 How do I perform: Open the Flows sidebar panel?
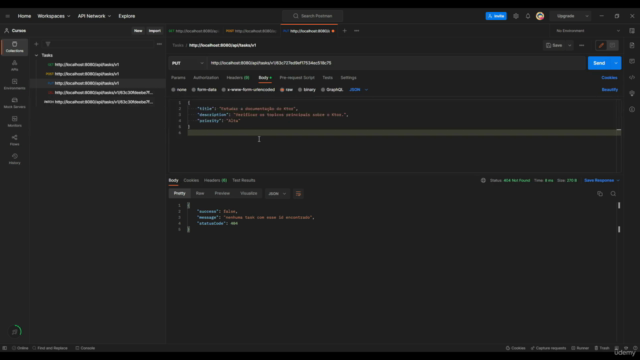[x=14, y=140]
